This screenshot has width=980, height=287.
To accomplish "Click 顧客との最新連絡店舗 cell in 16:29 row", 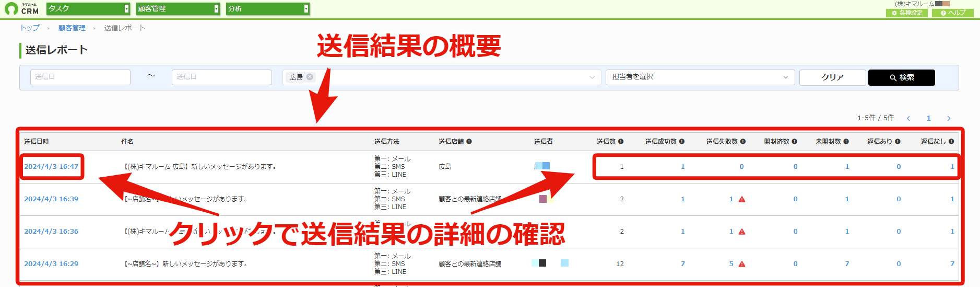I will point(470,264).
